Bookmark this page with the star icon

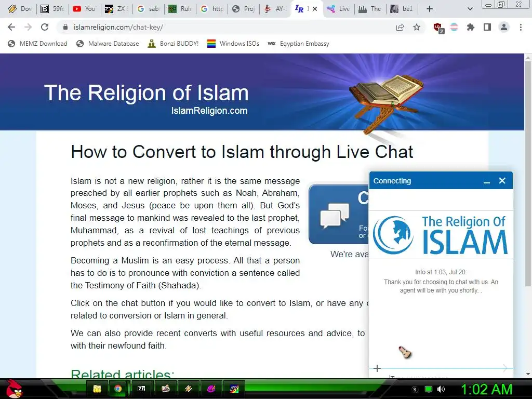pyautogui.click(x=417, y=27)
